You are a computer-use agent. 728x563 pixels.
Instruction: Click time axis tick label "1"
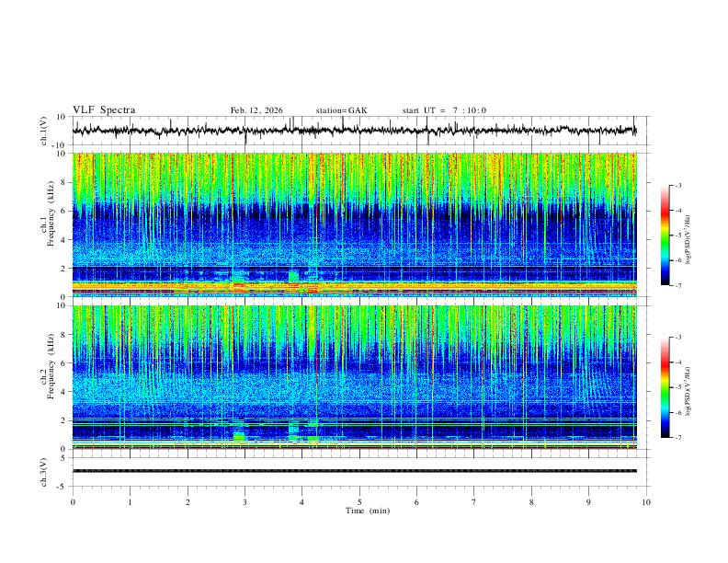[130, 502]
